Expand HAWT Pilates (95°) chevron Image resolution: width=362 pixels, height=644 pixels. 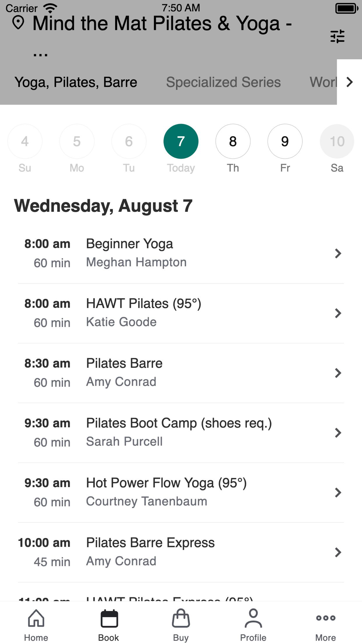point(338,313)
